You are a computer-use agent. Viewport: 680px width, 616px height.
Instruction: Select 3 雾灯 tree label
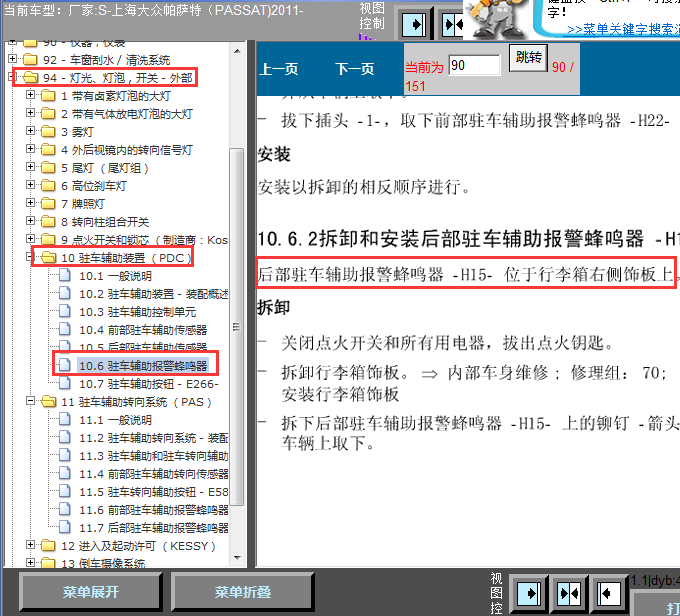point(77,132)
